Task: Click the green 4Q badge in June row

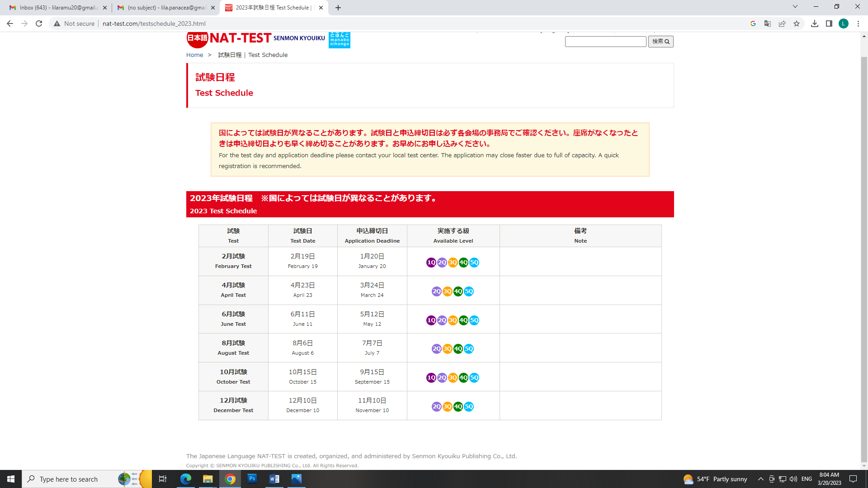Action: (x=463, y=320)
